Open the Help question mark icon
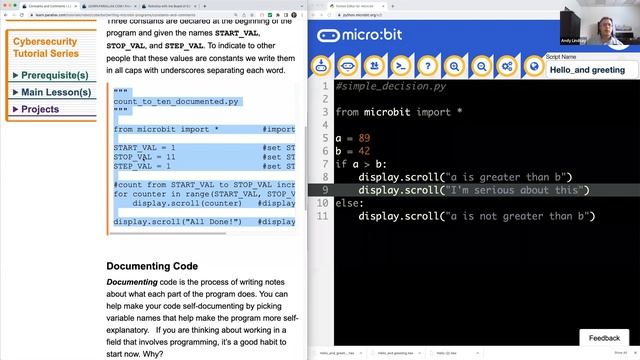Screen dimensions: 640x360 pos(428,66)
